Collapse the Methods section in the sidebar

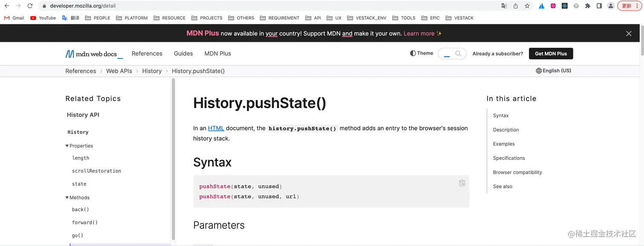tap(67, 197)
